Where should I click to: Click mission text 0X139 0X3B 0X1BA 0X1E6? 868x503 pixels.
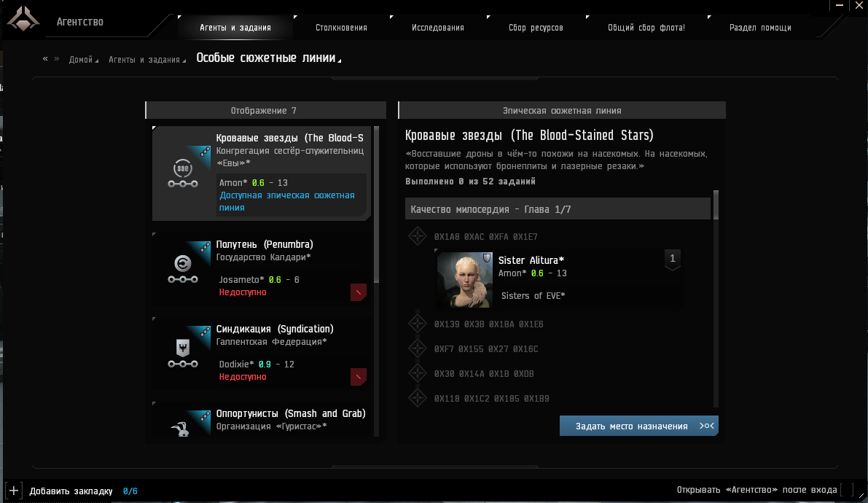coord(488,324)
